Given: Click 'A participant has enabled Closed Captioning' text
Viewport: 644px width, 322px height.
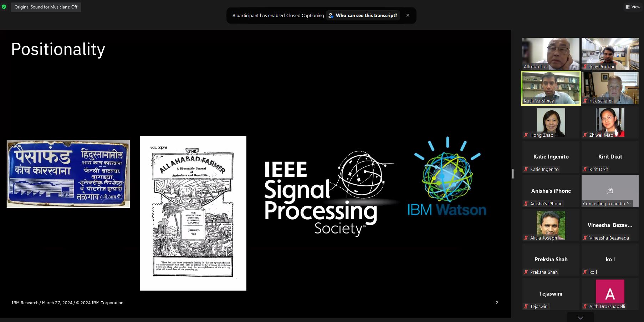Looking at the screenshot, I should coord(278,15).
